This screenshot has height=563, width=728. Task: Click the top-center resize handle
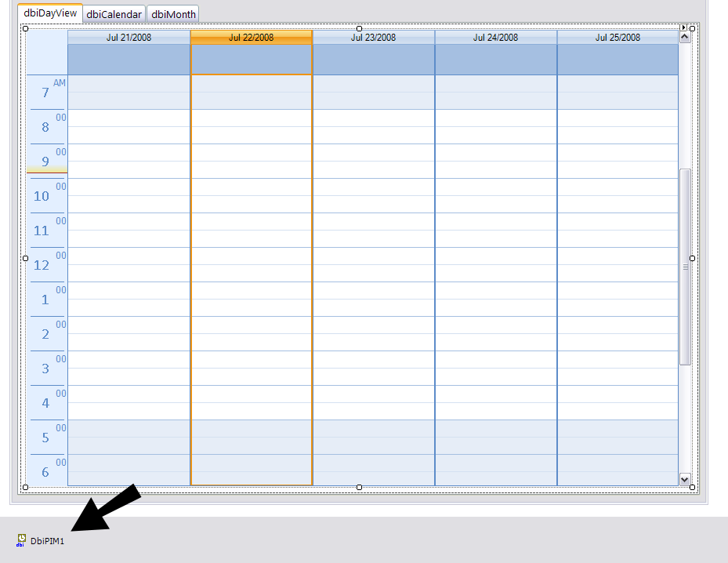(x=359, y=28)
